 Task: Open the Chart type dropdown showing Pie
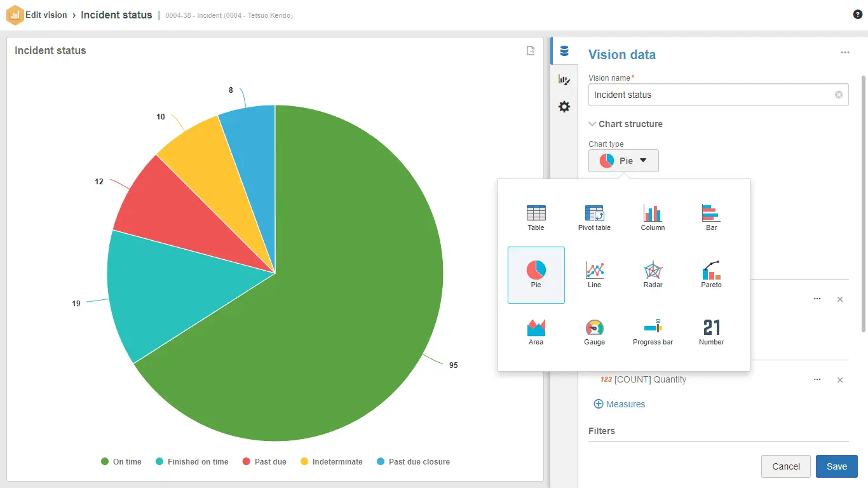[623, 161]
